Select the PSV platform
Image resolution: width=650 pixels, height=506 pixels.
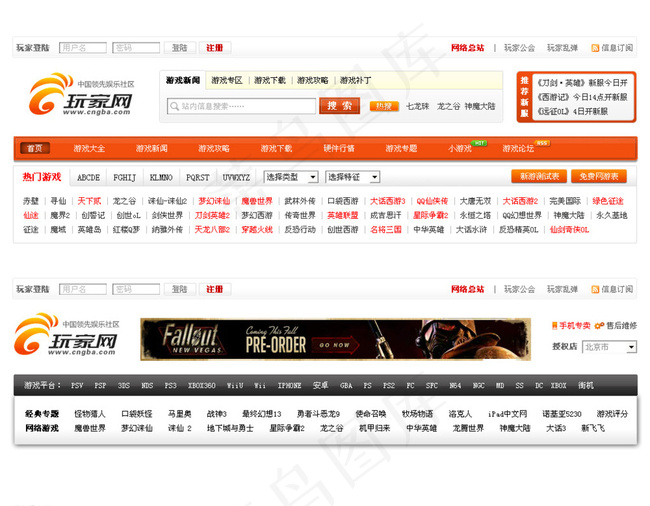click(77, 385)
